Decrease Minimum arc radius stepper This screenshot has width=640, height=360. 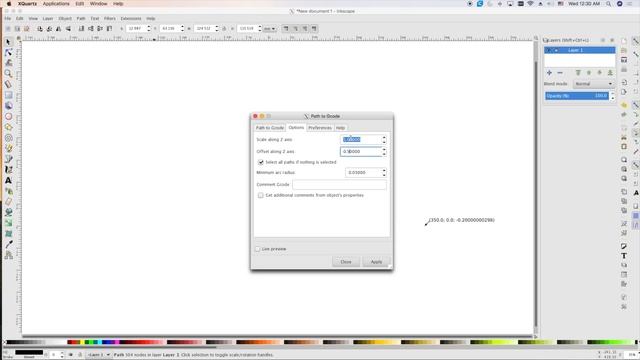pyautogui.click(x=384, y=175)
